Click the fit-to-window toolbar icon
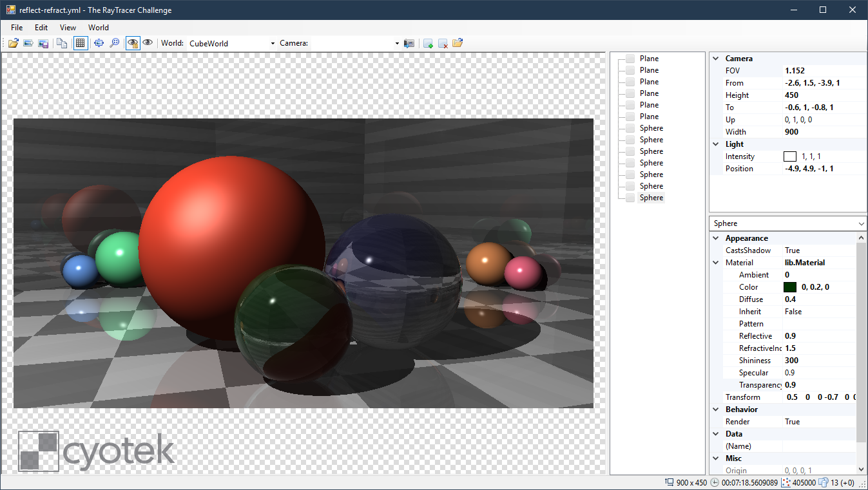Screen dimensions: 868x490 pos(99,43)
